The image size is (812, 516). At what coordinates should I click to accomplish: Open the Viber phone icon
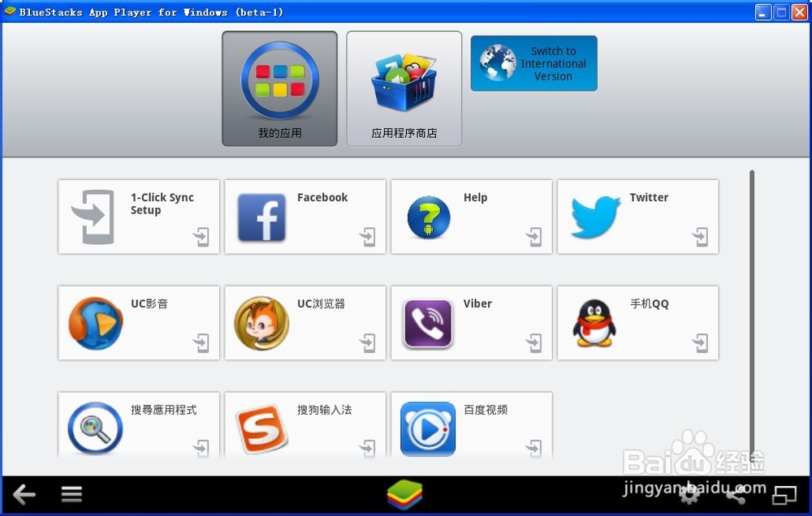pyautogui.click(x=428, y=324)
